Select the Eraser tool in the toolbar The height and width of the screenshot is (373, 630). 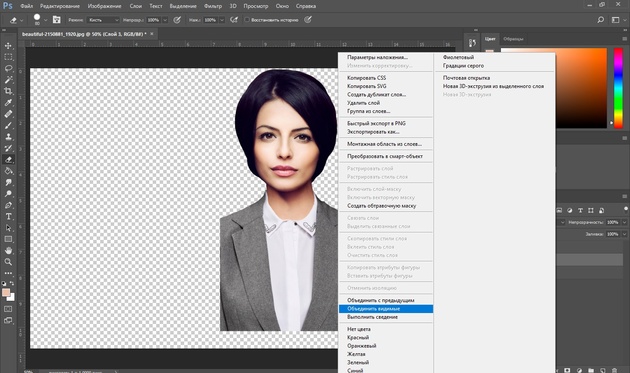8,160
